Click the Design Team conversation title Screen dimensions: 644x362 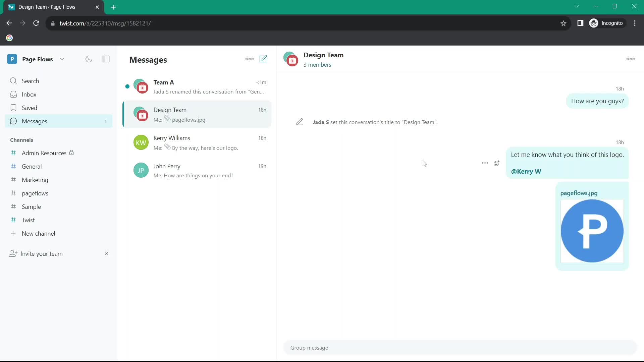323,55
